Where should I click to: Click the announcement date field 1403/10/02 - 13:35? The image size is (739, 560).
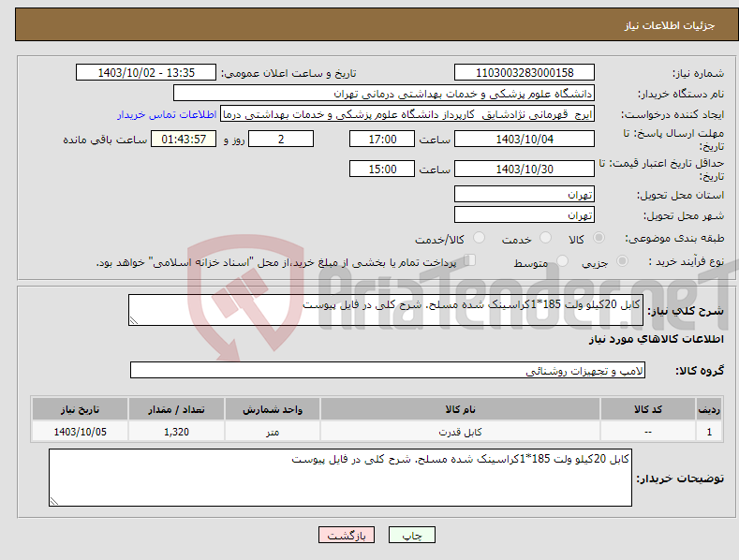click(x=146, y=73)
